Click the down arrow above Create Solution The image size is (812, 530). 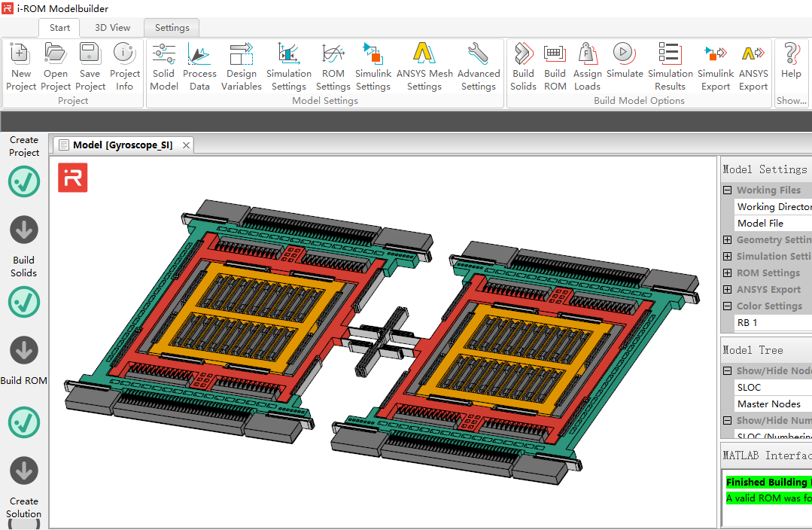(24, 471)
